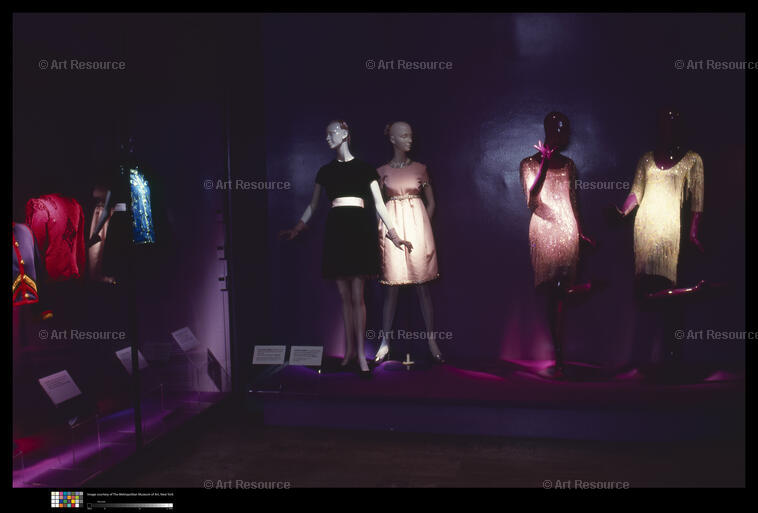Screen dimensions: 758x513
Task: Click the grayscale gradient bar under the credit line
Action: 130,505
